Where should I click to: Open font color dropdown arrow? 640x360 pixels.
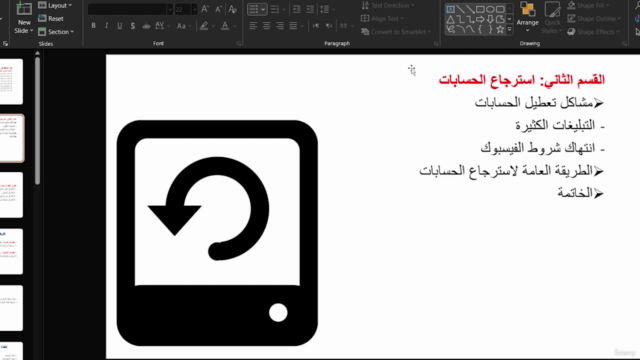point(235,26)
